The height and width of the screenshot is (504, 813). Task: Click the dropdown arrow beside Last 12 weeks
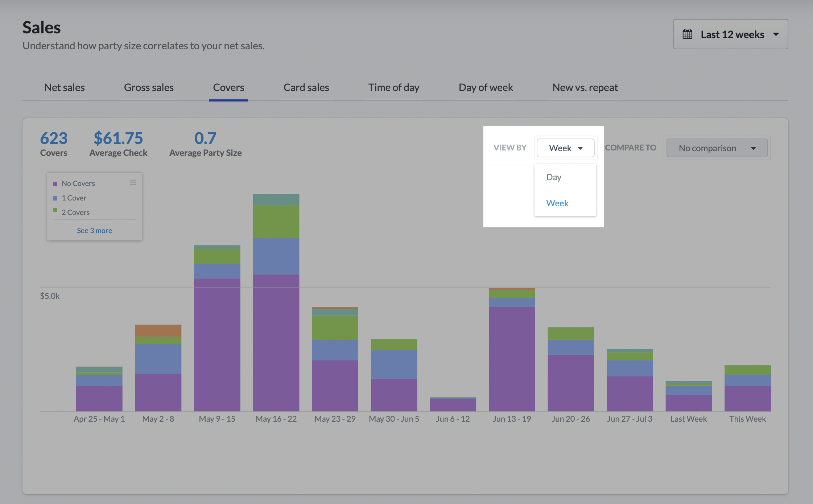pos(776,34)
